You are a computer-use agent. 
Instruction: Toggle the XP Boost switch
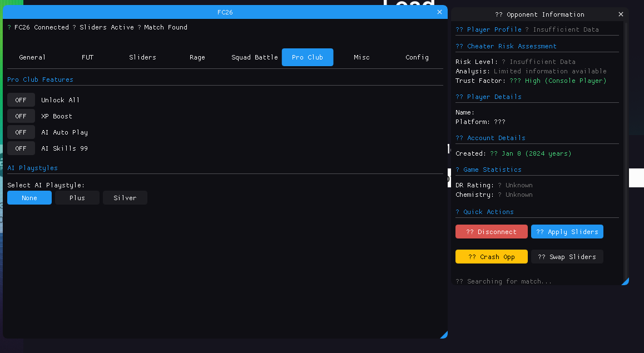(21, 116)
